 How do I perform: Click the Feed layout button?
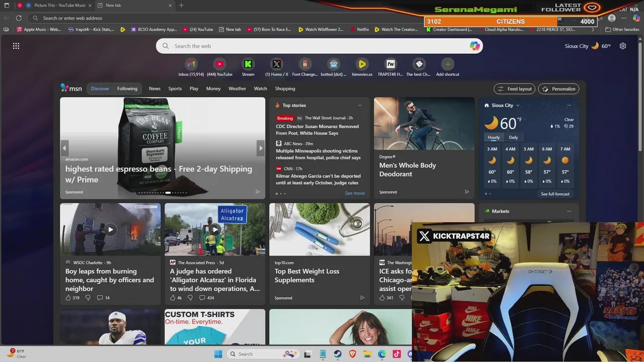pyautogui.click(x=514, y=89)
